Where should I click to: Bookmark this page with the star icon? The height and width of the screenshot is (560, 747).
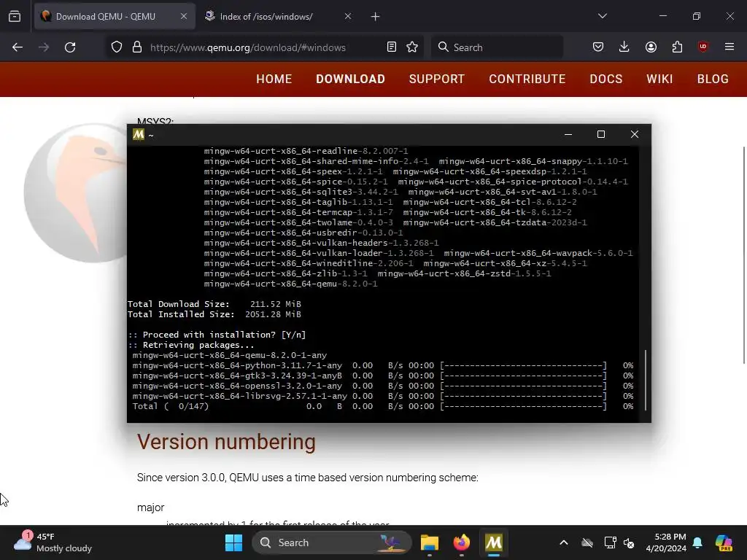[412, 47]
